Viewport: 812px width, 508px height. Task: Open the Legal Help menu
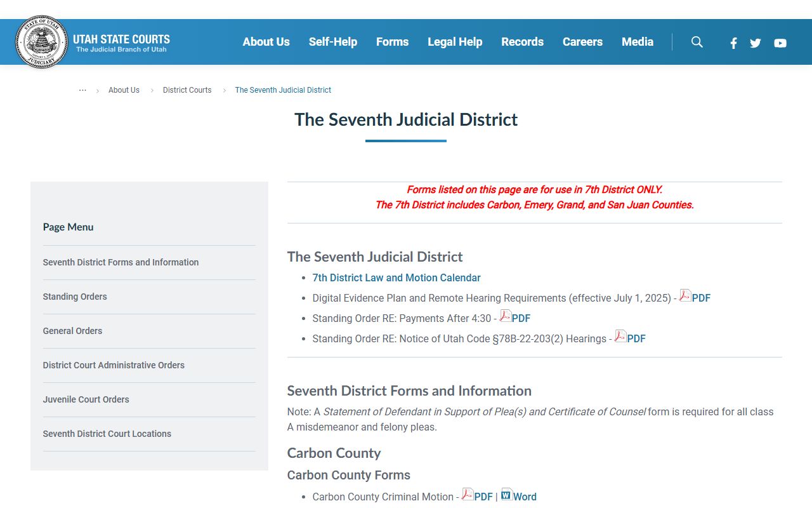click(x=455, y=42)
